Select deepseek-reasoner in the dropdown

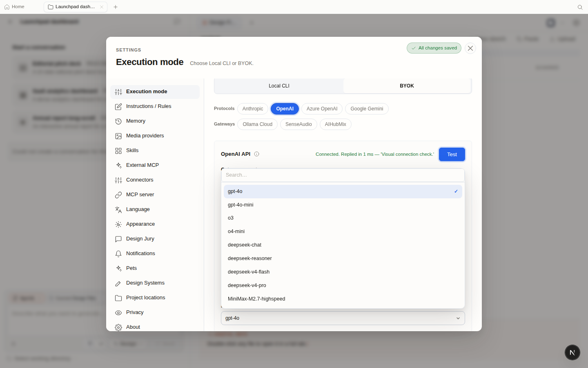click(x=343, y=258)
